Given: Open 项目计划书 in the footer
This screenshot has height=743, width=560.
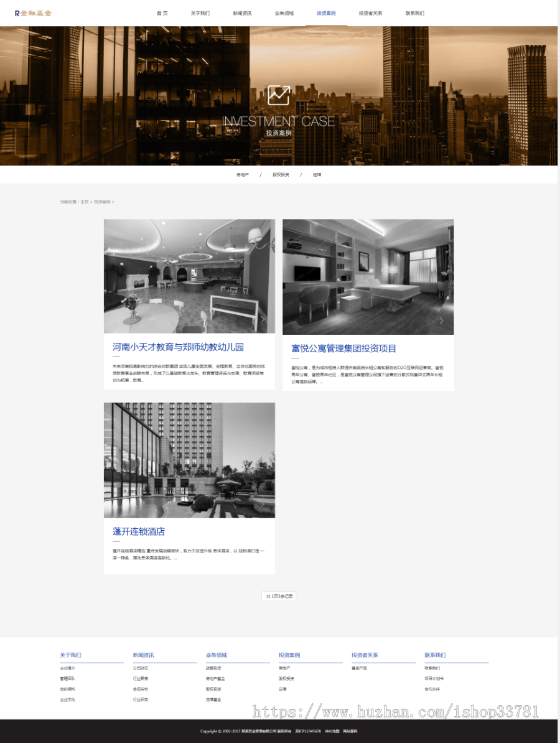Looking at the screenshot, I should point(434,678).
